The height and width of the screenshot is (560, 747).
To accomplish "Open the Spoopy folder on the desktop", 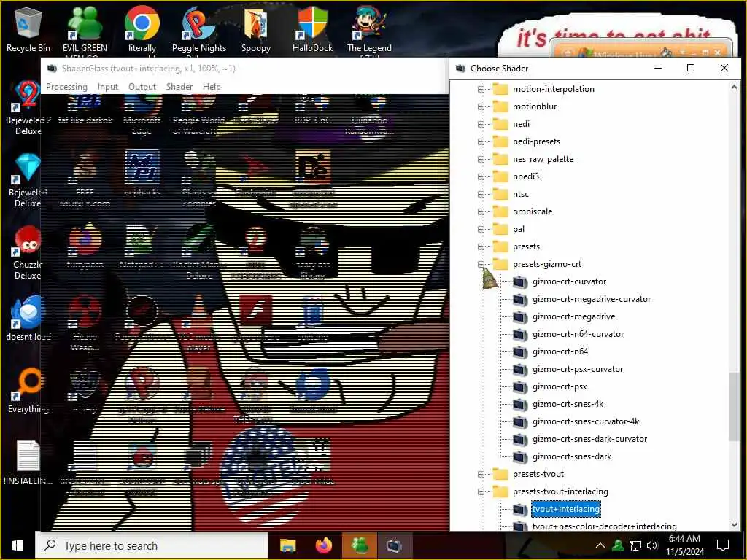I will coord(256,29).
